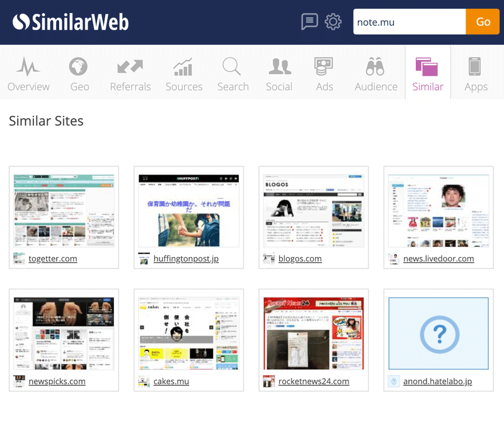504x426 pixels.
Task: Switch to the Social tab label
Action: 279,86
